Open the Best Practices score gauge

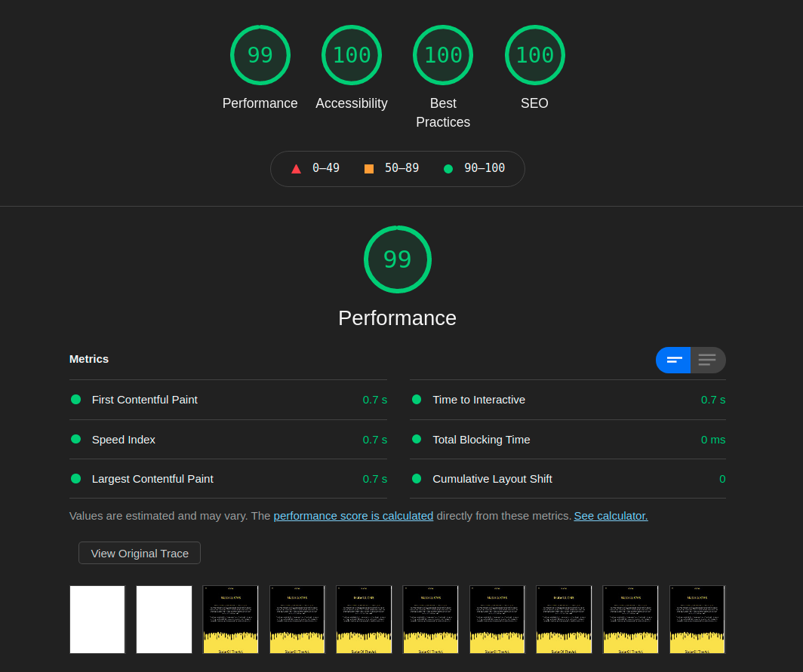tap(443, 55)
